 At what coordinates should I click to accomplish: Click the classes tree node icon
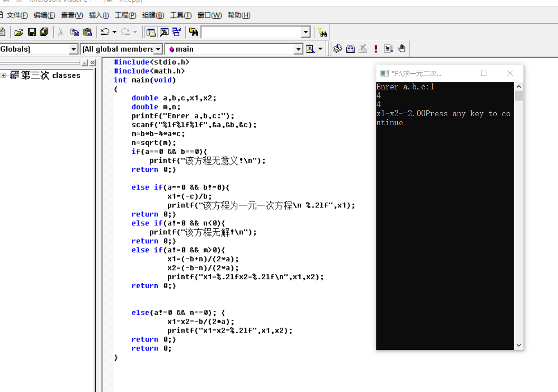click(15, 75)
